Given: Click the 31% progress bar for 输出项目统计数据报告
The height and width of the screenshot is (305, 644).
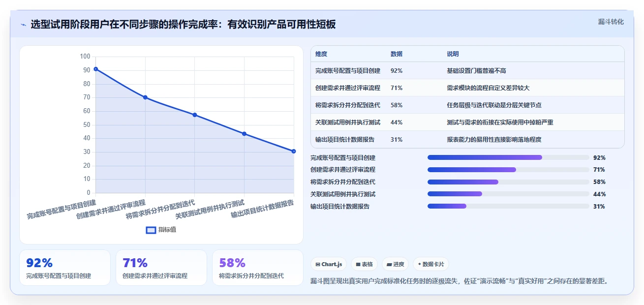Looking at the screenshot, I should click(508, 206).
